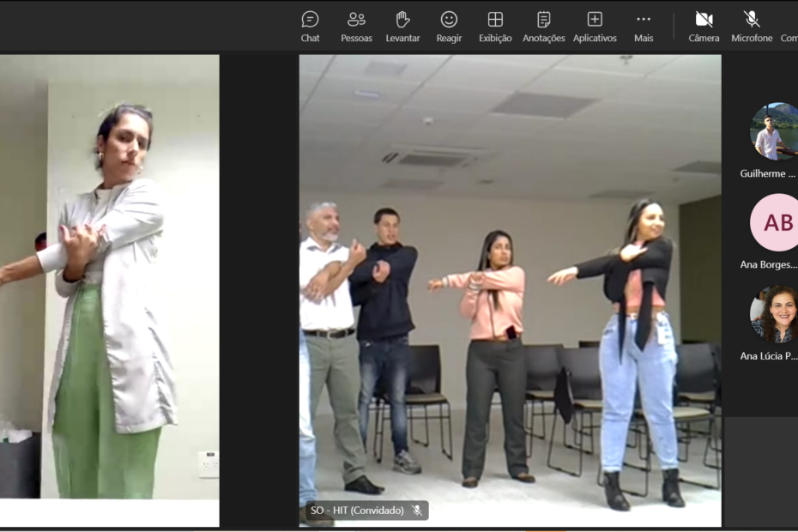
Task: Click muted mic icon beside SO - HIT
Action: pos(417,511)
